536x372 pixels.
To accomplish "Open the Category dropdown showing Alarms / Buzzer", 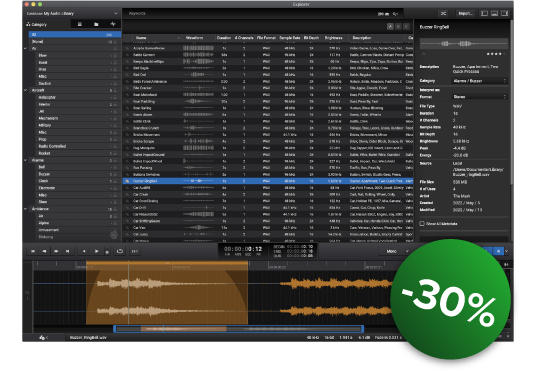I will click(479, 81).
